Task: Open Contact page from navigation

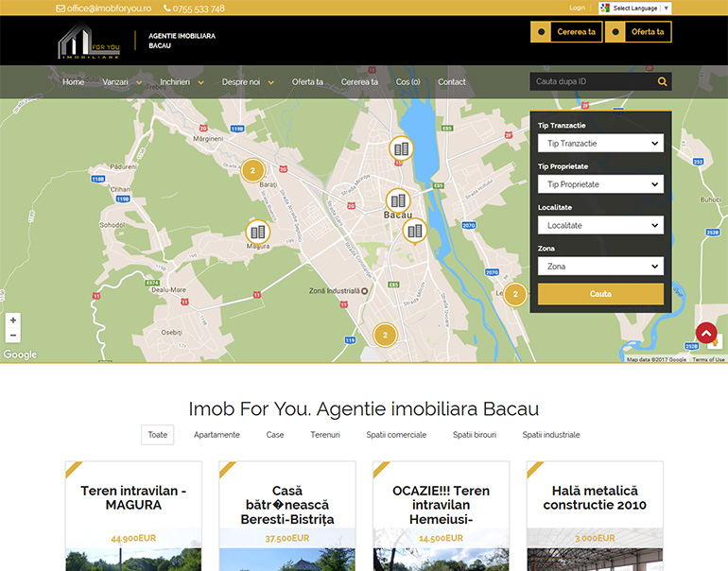Action: [452, 82]
